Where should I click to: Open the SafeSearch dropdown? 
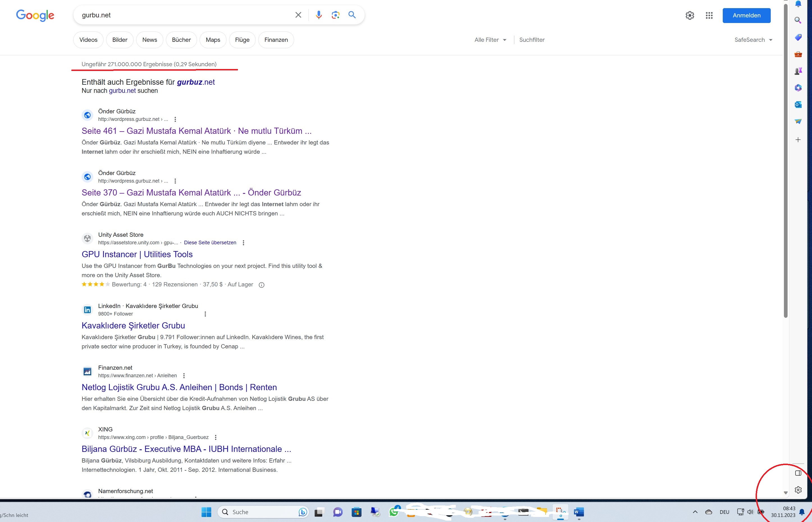click(x=753, y=40)
